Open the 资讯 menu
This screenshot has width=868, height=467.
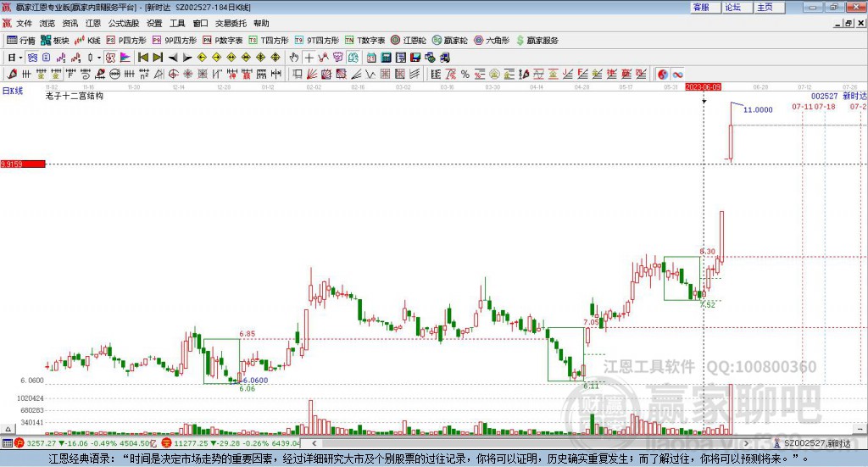coord(70,23)
